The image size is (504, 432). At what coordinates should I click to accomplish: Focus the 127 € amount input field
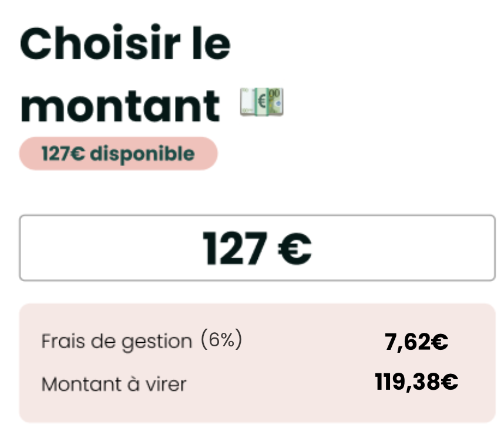tap(257, 248)
